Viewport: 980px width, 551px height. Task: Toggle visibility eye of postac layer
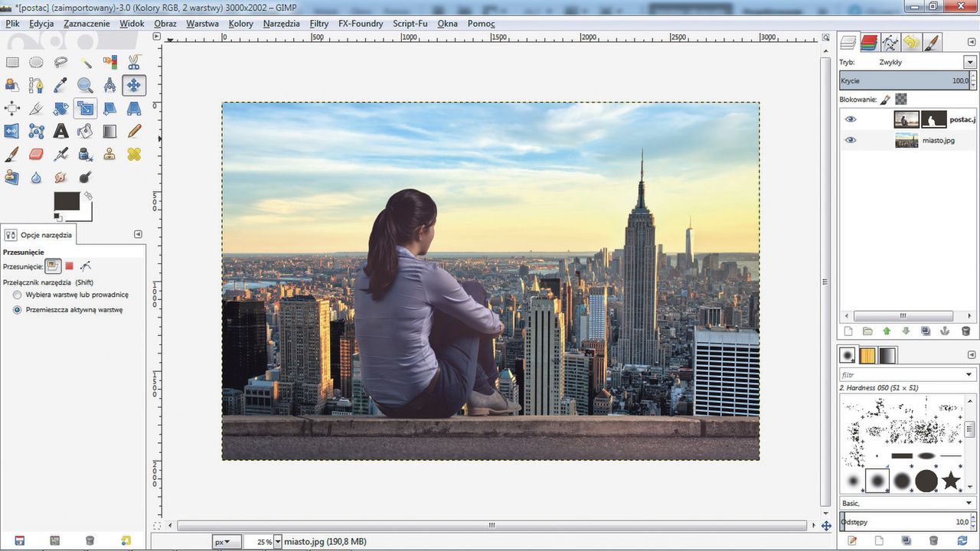point(851,119)
